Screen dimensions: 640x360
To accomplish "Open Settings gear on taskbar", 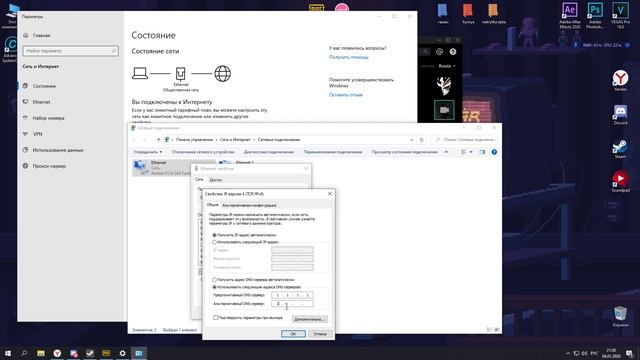I will pyautogui.click(x=122, y=353).
